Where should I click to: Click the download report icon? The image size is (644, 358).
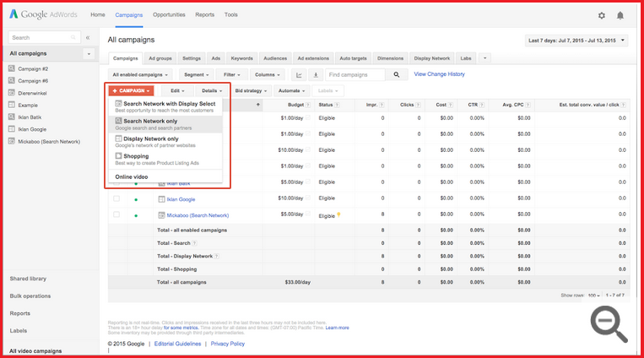[316, 75]
